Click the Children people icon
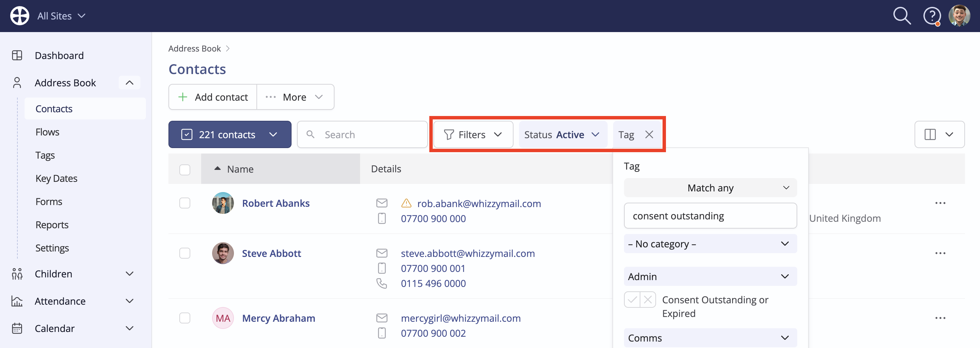 point(17,274)
